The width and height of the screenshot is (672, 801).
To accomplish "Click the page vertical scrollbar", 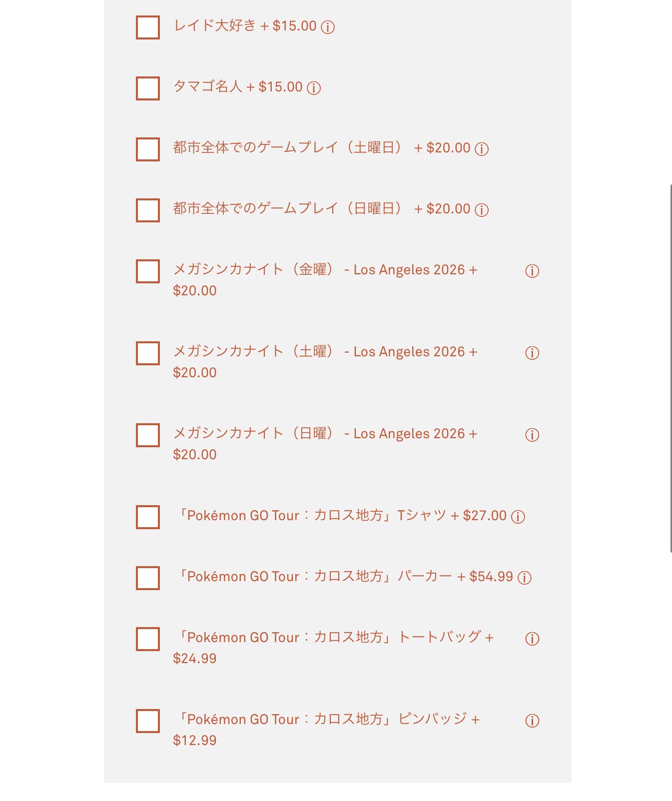I will (x=671, y=368).
